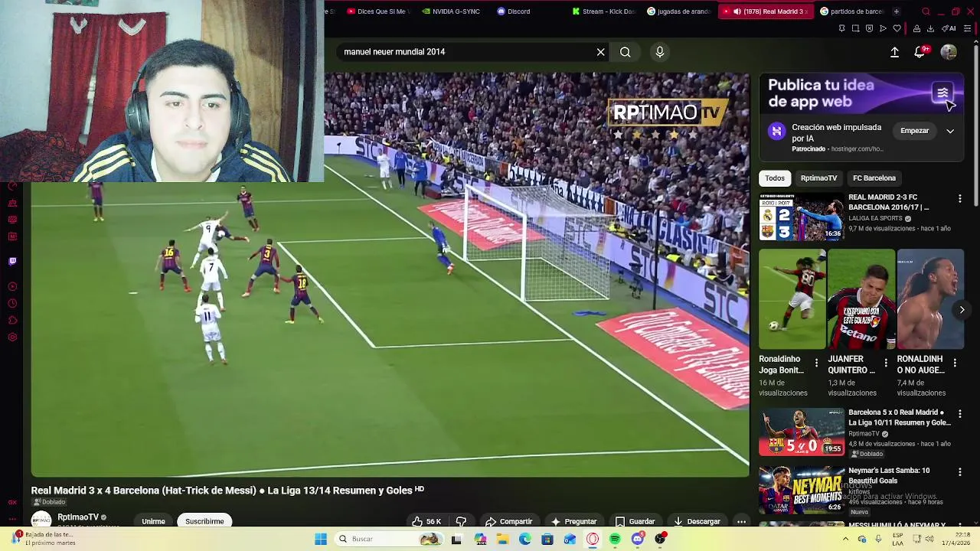Open the player icon in Opera GX sidebar
The width and height of the screenshot is (980, 551).
12,286
